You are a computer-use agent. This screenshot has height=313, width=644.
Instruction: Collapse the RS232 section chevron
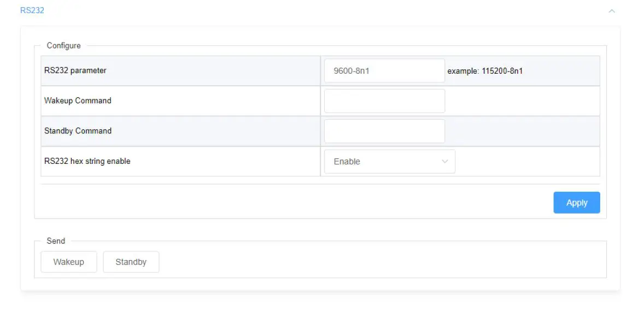[612, 11]
